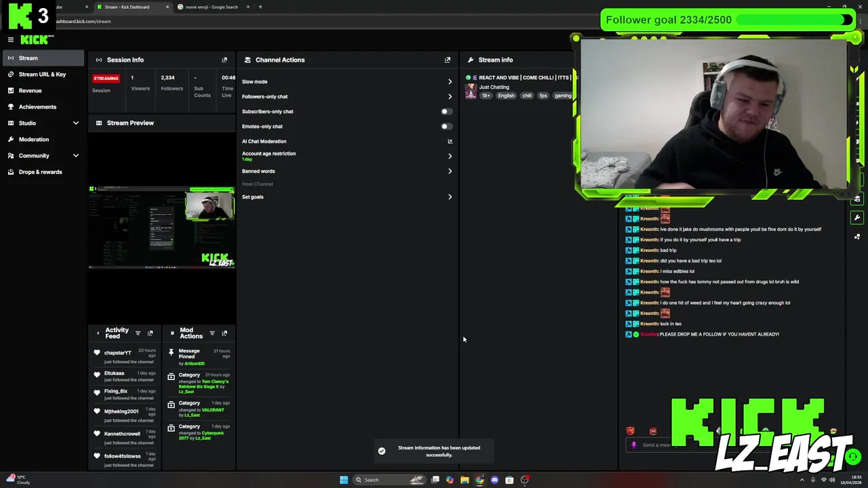This screenshot has width=868, height=488.
Task: Click the volume icon in the system tray
Action: [831, 480]
